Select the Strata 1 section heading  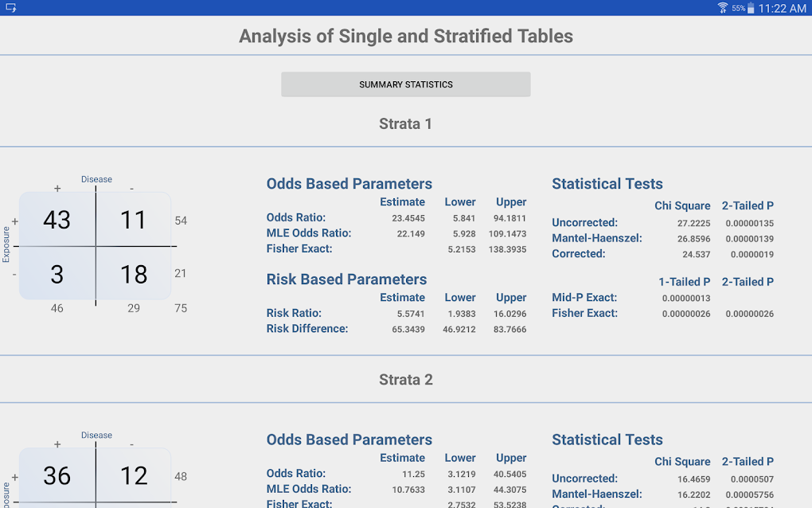click(x=405, y=123)
